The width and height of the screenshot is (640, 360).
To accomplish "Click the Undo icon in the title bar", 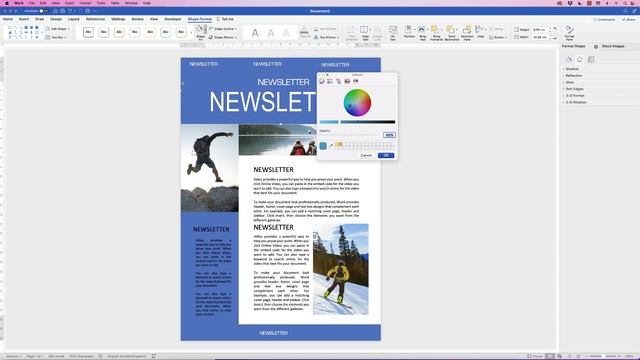I will coord(70,11).
